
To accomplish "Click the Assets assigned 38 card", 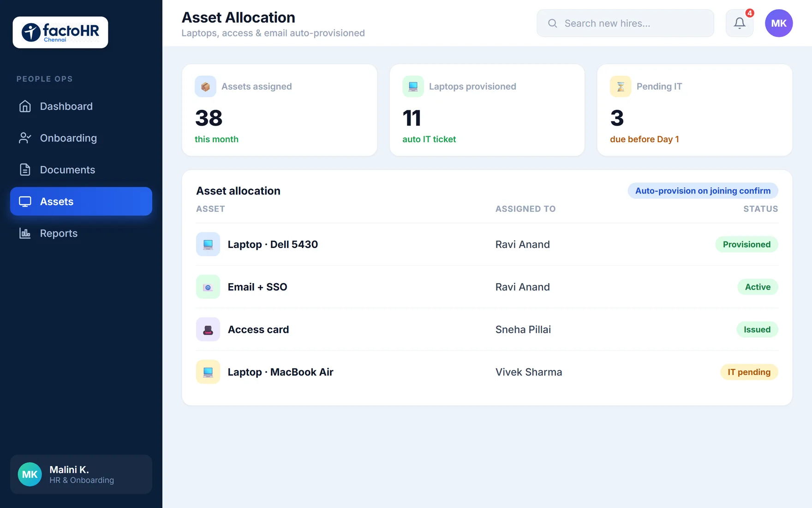I will click(x=280, y=110).
